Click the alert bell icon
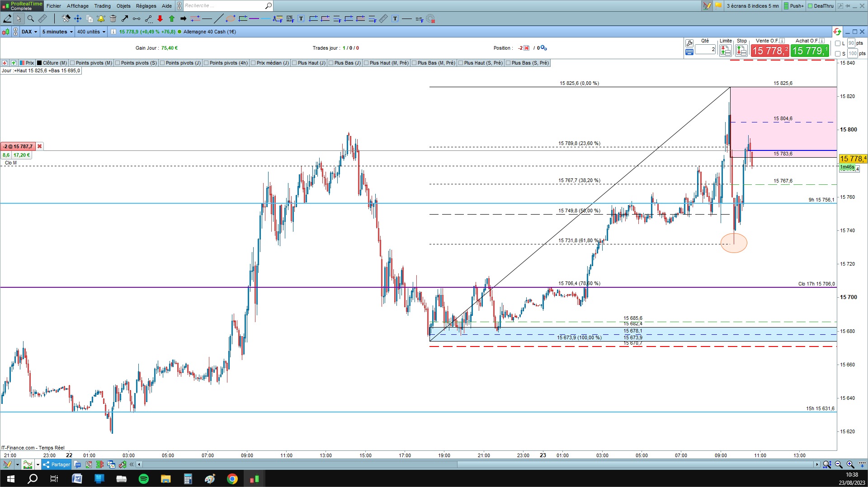The height and width of the screenshot is (487, 868). 101,19
